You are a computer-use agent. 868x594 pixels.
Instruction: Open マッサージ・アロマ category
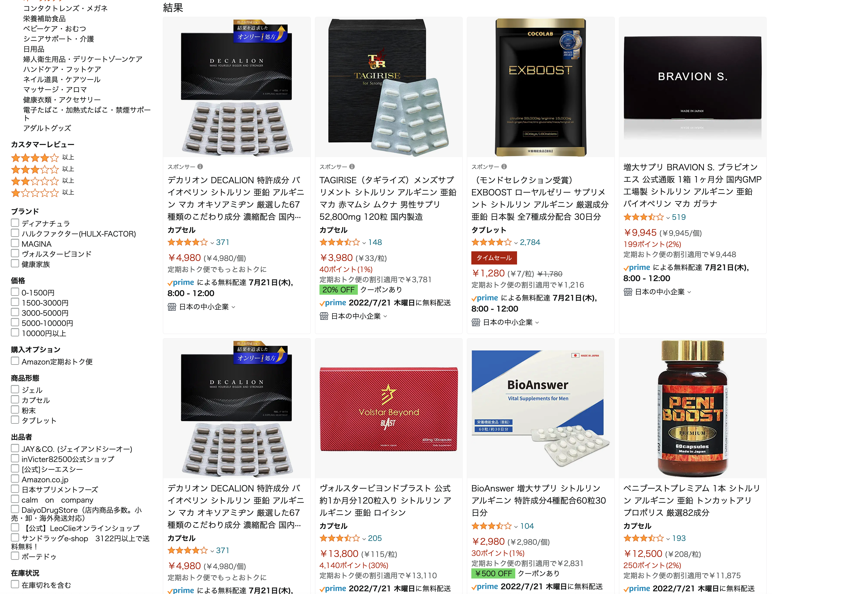coord(55,90)
